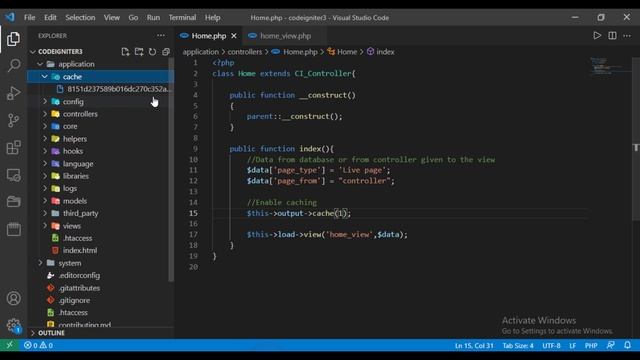Expand the models folder

click(45, 201)
